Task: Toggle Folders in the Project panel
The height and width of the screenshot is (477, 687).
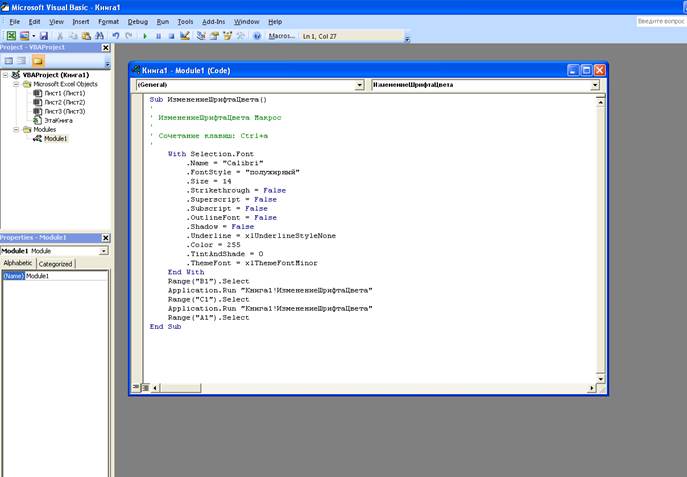Action: [38, 61]
